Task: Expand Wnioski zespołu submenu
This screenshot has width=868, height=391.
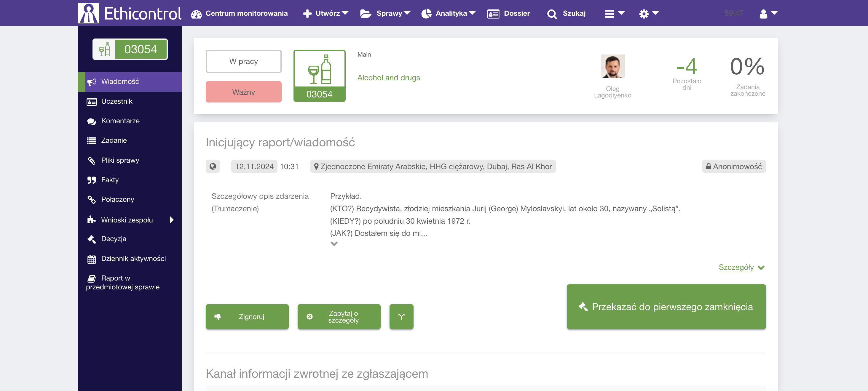Action: 172,219
